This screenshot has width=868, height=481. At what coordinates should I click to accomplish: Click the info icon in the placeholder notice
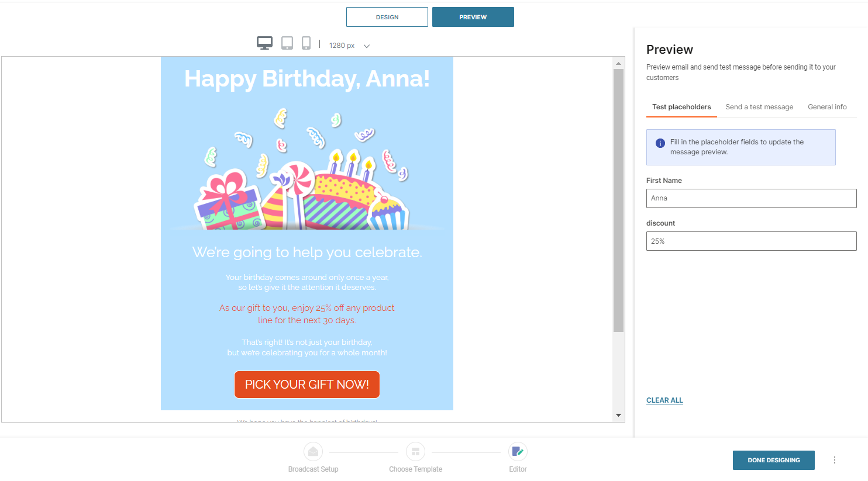pos(662,142)
